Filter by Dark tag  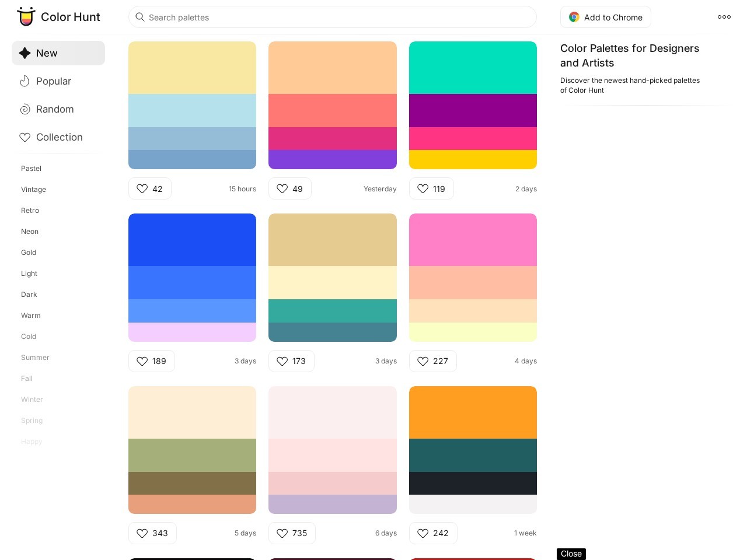pos(29,295)
